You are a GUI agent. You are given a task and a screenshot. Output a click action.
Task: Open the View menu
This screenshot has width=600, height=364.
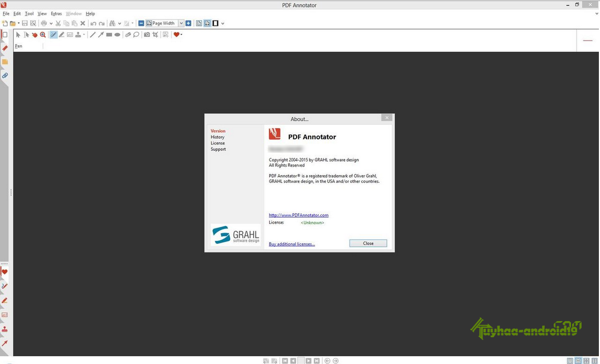tap(42, 14)
